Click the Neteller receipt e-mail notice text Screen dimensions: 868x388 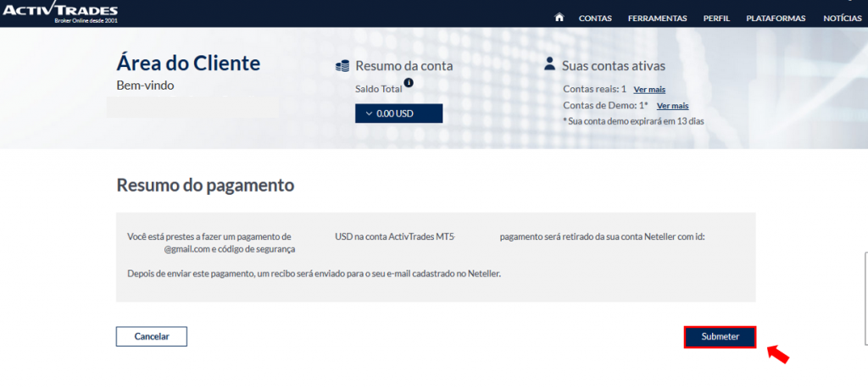pyautogui.click(x=314, y=274)
